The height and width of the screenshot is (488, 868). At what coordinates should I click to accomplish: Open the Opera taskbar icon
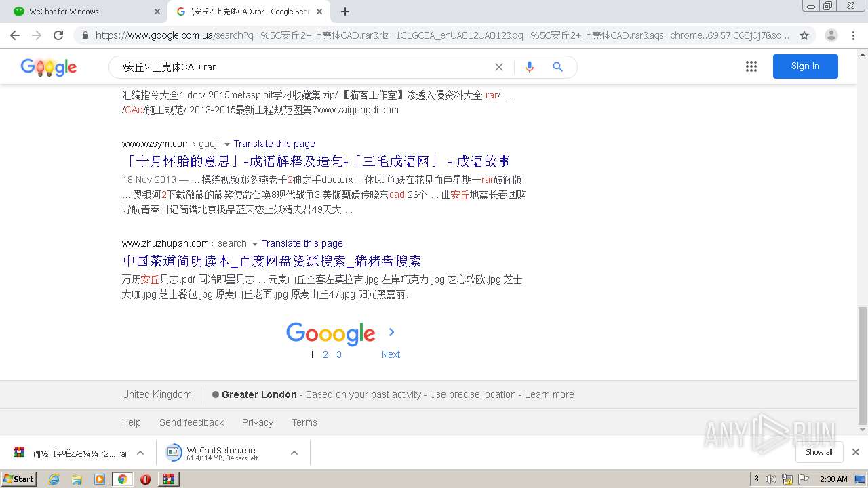tap(145, 479)
